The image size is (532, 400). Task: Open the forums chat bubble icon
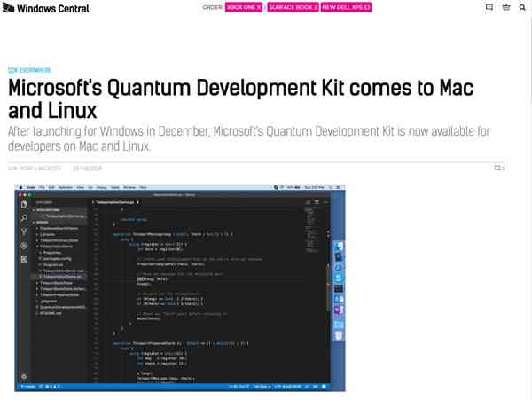click(489, 7)
